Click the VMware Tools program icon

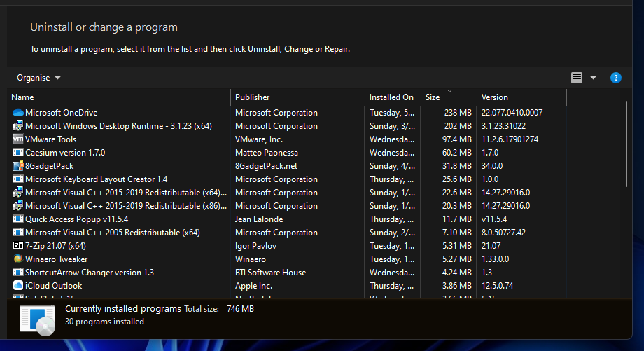[x=18, y=139]
